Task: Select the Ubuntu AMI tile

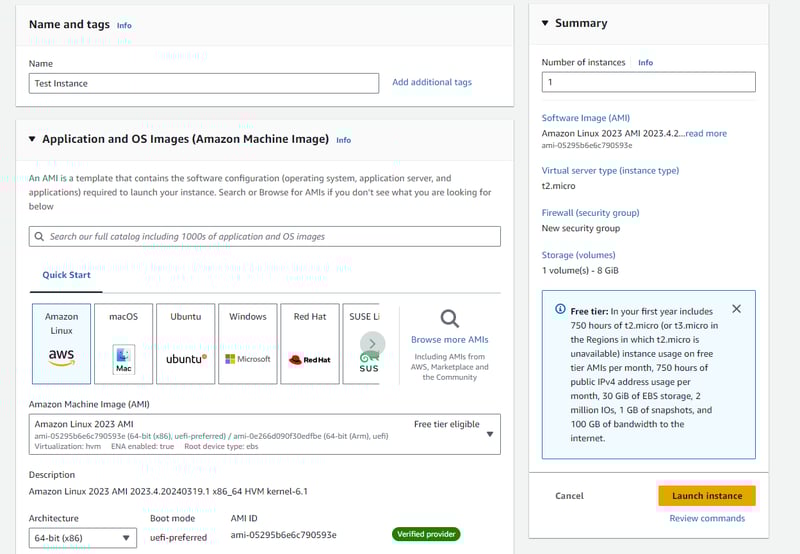Action: 186,343
